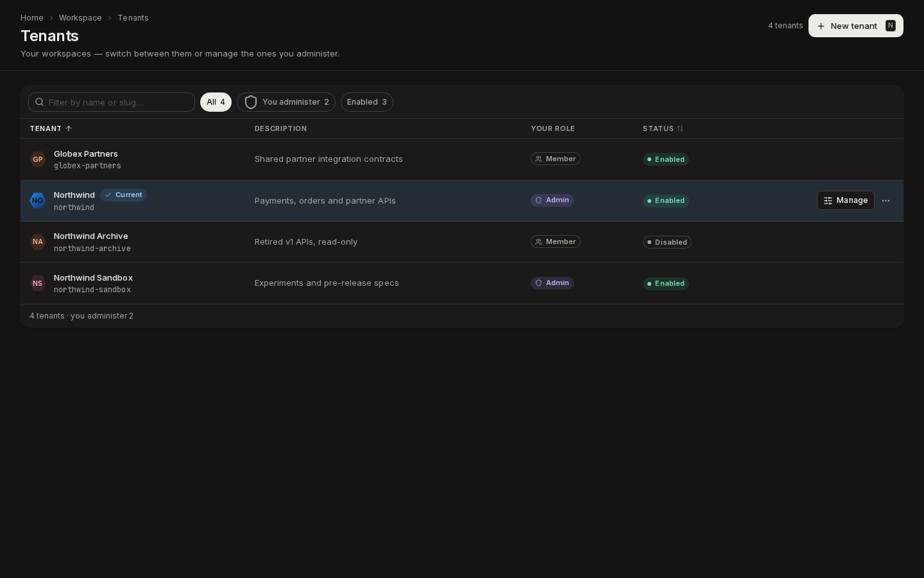Click footer '4 tenants · you administer 2'
Image resolution: width=924 pixels, height=578 pixels.
pos(81,316)
